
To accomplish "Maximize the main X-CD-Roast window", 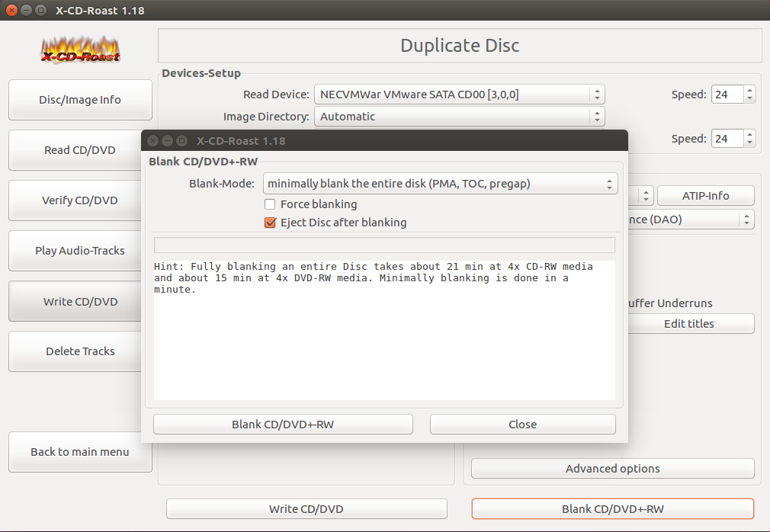I will coord(41,10).
